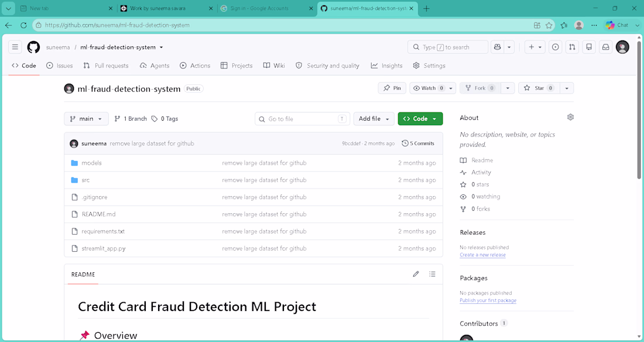Open the browser split screen icon
This screenshot has width=644, height=342.
coord(537,25)
